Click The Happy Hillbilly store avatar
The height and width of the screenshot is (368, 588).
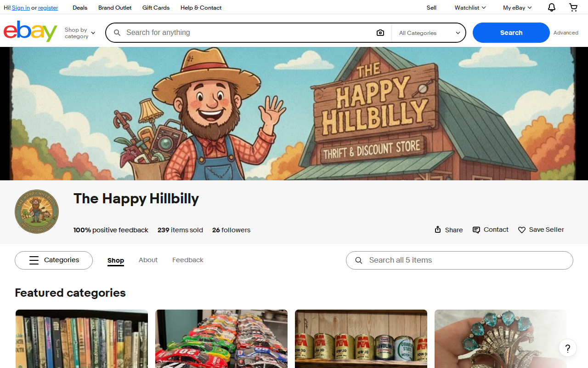click(x=37, y=212)
